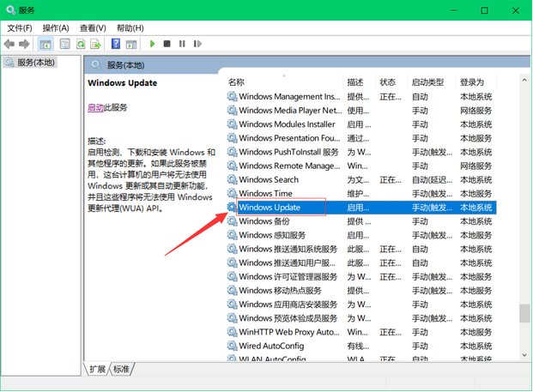Click 网络服务 login of Windows Media Player
Viewport: 533px width, 392px height.
pyautogui.click(x=475, y=111)
